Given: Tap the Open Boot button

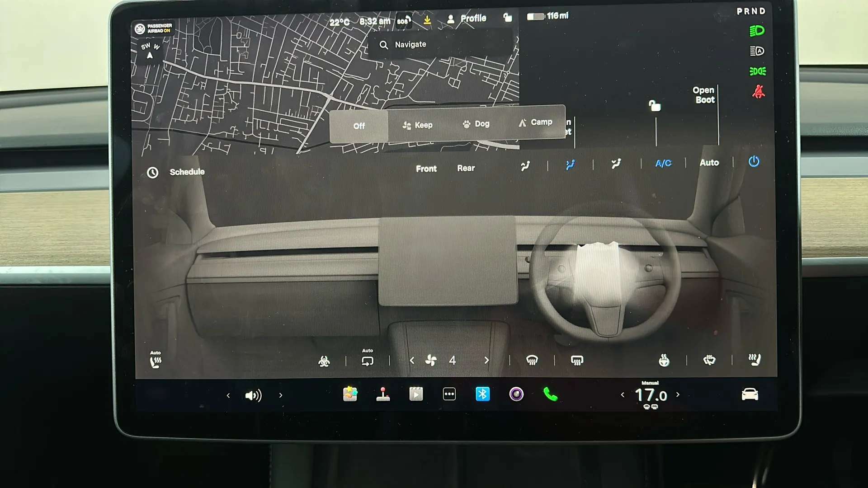Looking at the screenshot, I should [x=704, y=95].
